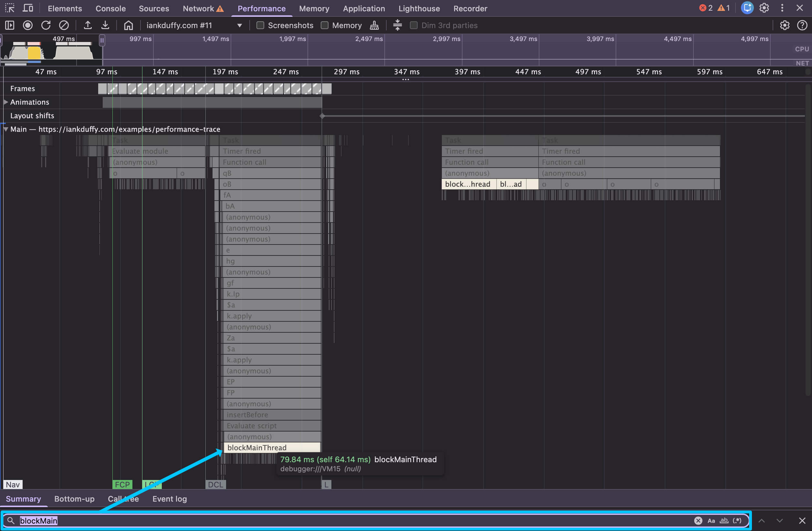
Task: Click the DCL timeline marker
Action: click(215, 484)
